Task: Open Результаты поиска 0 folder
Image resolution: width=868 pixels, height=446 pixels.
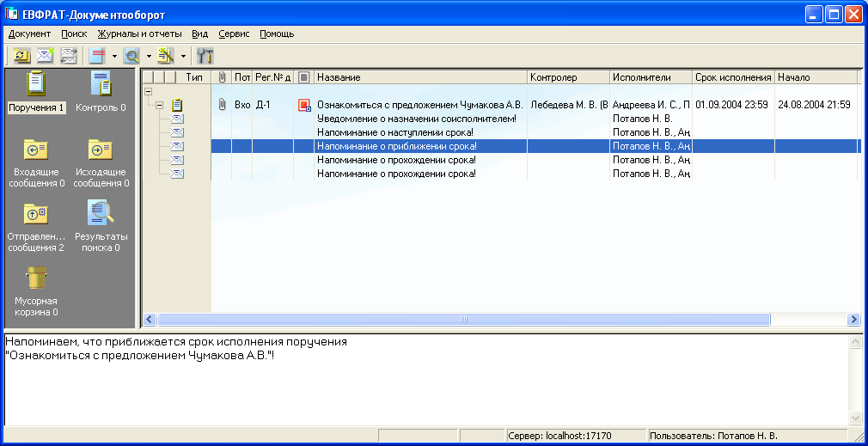Action: [x=101, y=227]
